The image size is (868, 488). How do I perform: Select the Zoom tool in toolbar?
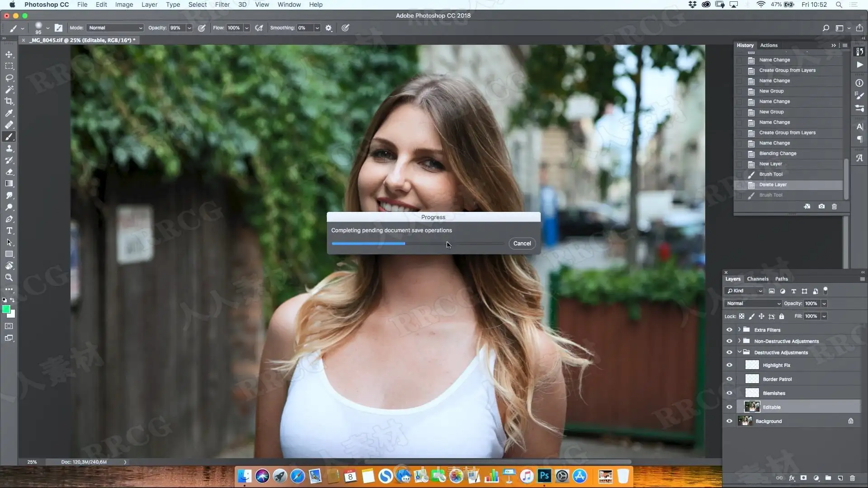tap(9, 277)
